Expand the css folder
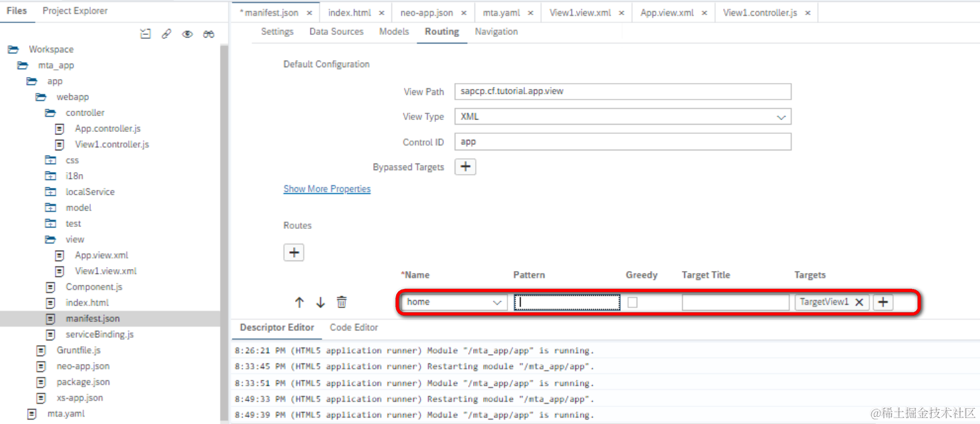The width and height of the screenshot is (980, 424). click(50, 160)
